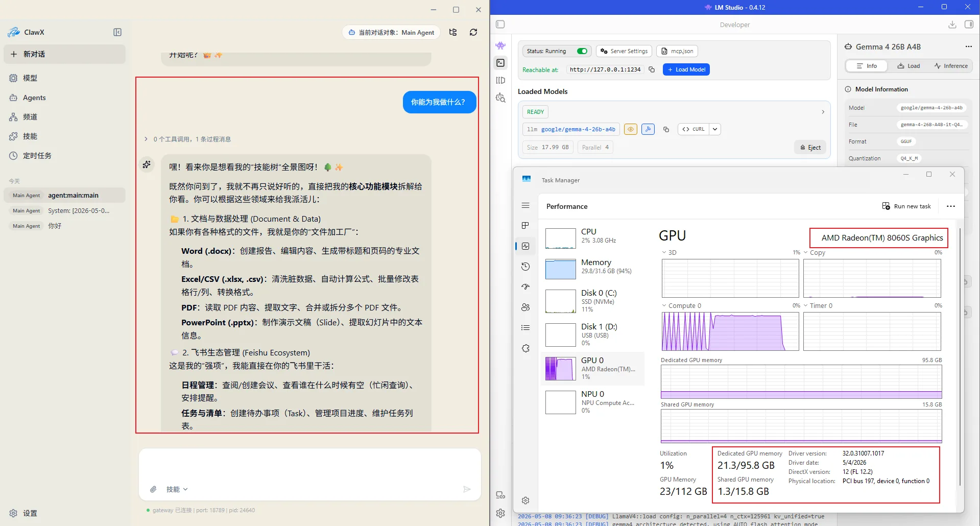Open Task Manager App history icon
The width and height of the screenshot is (980, 526).
[x=525, y=267]
